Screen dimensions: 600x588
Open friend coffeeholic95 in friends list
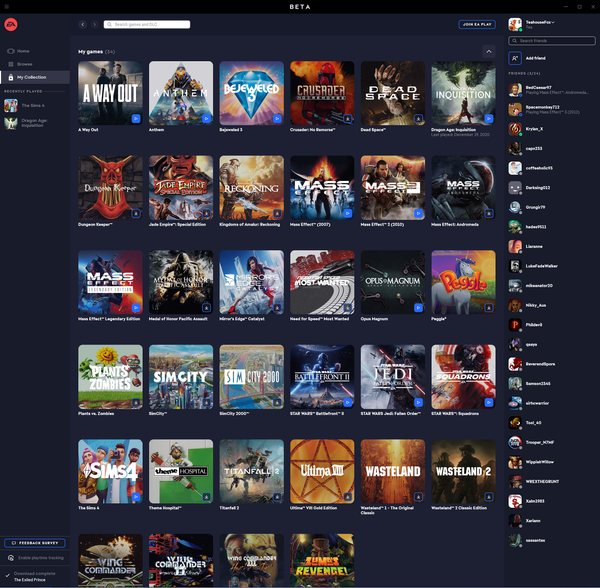tap(552, 168)
